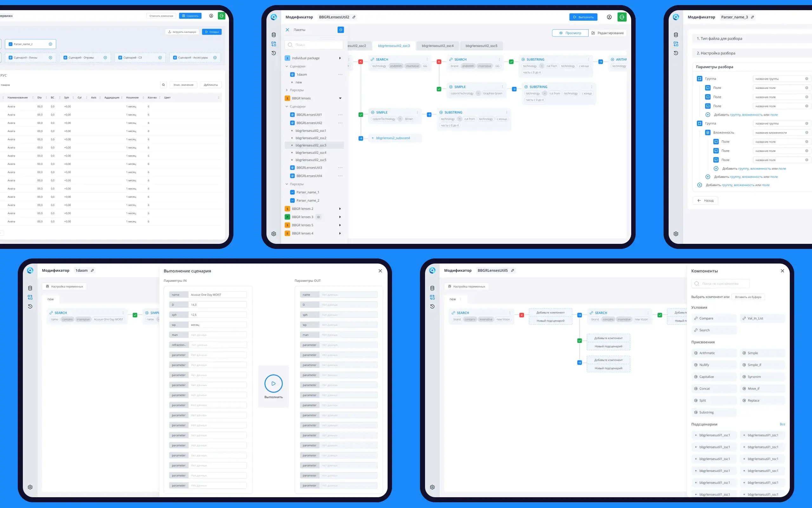The width and height of the screenshot is (812, 508).
Task: Close the Пакеты panel with X
Action: click(287, 30)
